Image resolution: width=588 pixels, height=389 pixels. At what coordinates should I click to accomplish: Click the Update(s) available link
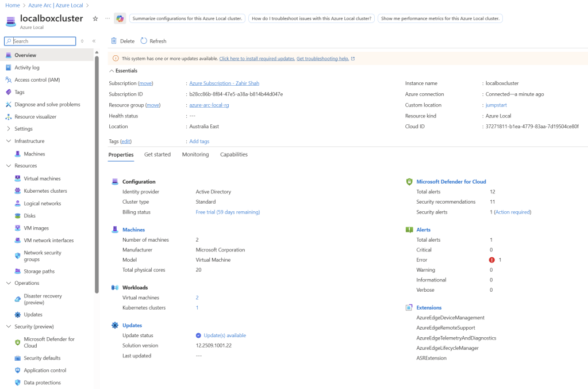224,335
